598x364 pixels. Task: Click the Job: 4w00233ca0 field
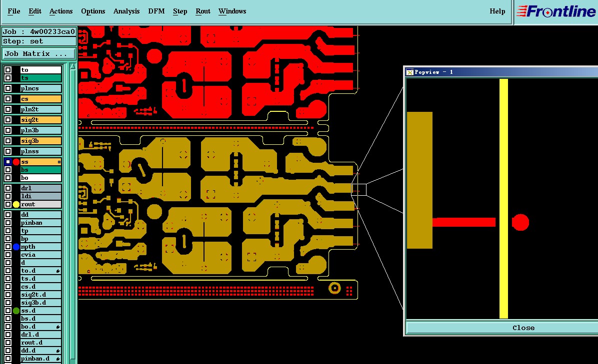[x=39, y=31]
